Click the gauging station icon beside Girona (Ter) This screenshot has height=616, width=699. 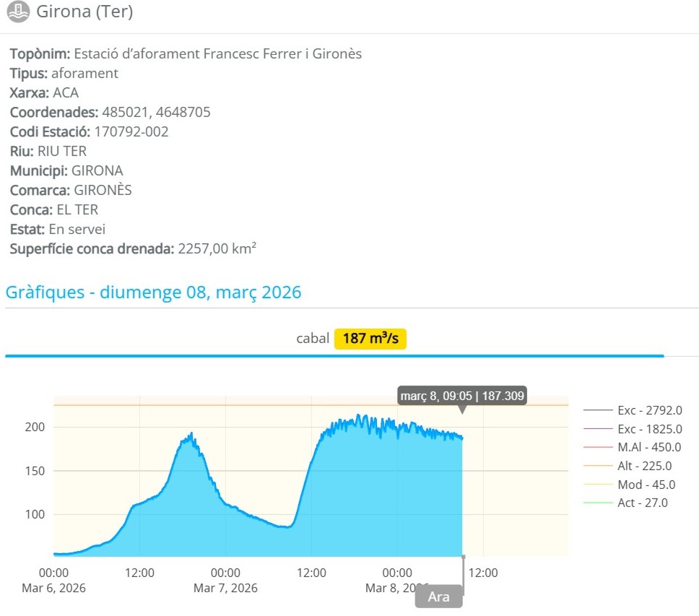pyautogui.click(x=18, y=12)
